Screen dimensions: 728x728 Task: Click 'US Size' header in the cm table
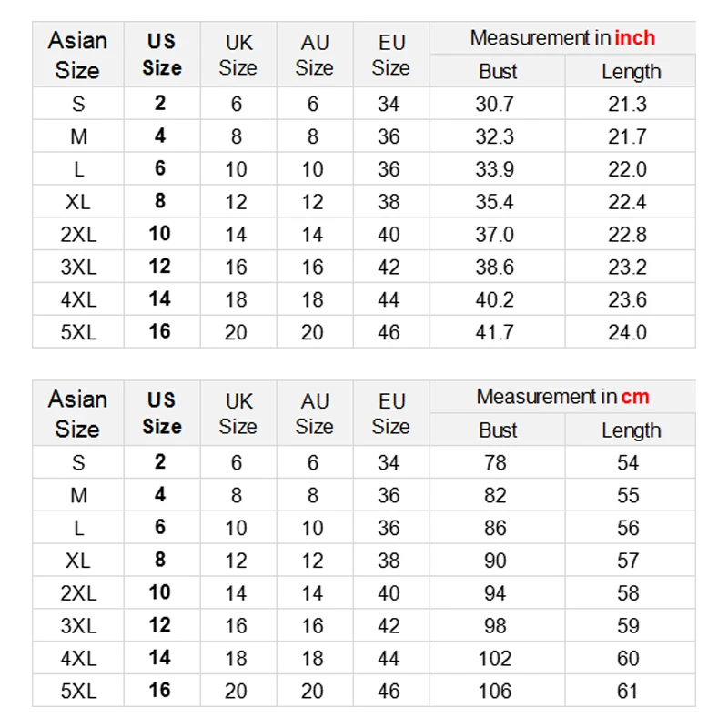(161, 413)
